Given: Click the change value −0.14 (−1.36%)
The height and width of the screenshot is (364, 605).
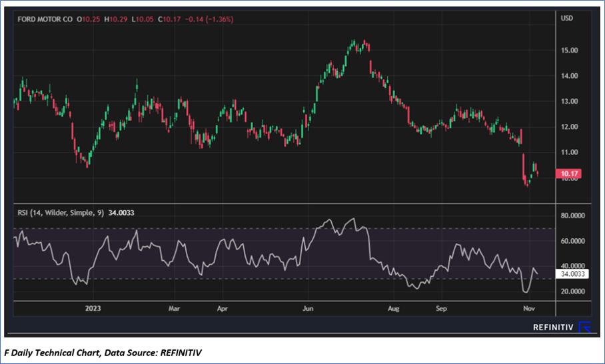Looking at the screenshot, I should pyautogui.click(x=209, y=19).
